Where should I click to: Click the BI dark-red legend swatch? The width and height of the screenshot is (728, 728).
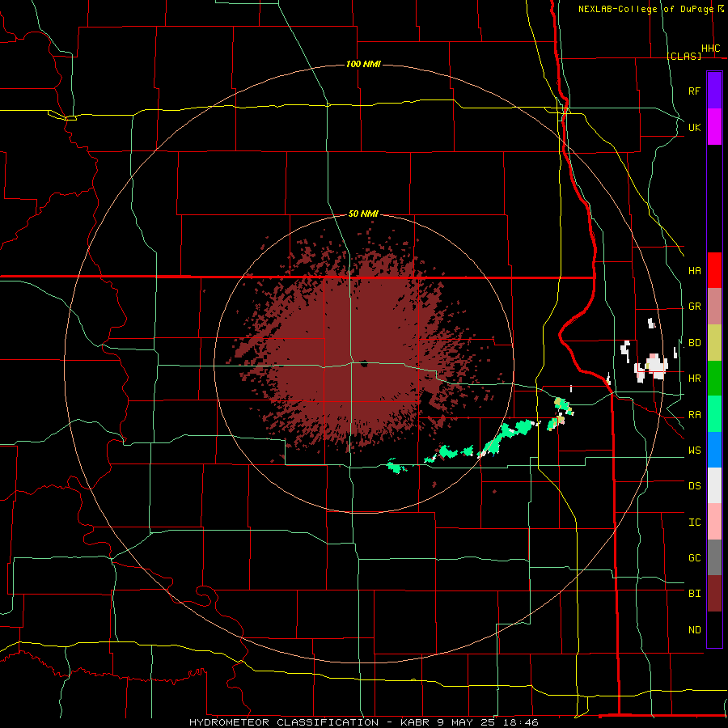click(714, 594)
